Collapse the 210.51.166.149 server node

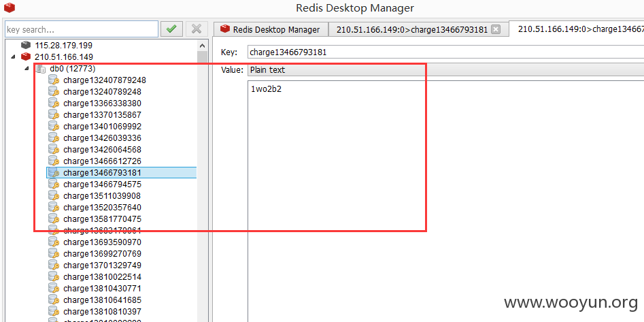point(13,57)
